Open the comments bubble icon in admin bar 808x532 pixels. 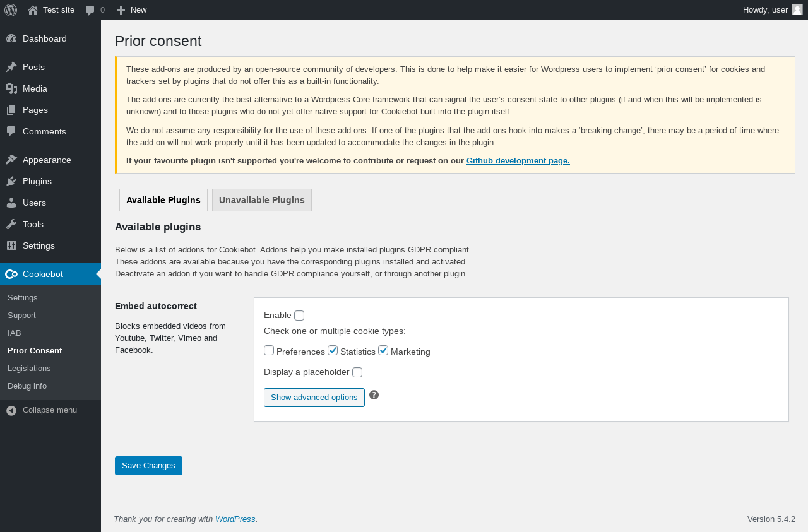click(x=90, y=10)
